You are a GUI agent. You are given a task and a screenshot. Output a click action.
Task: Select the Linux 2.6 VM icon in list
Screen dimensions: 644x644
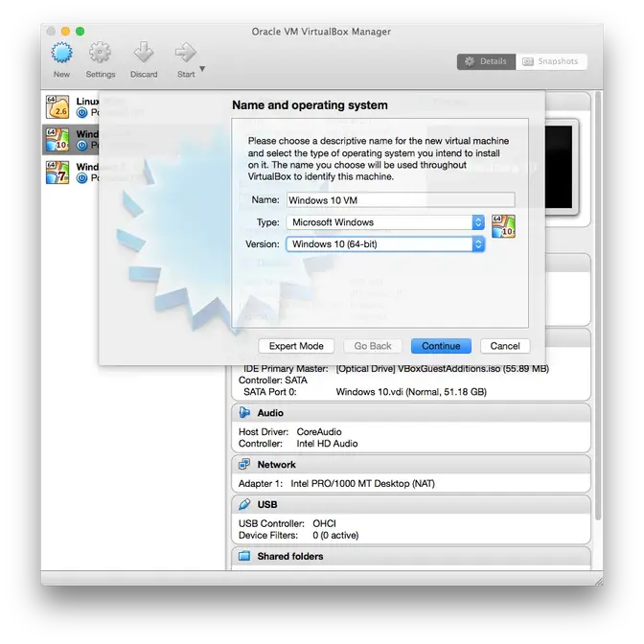point(57,106)
